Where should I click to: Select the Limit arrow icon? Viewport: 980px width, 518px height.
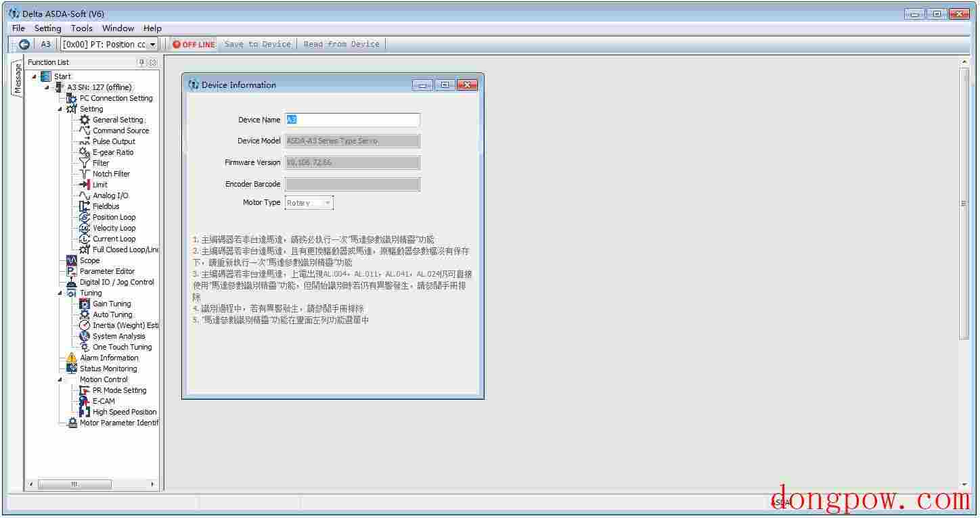click(85, 185)
